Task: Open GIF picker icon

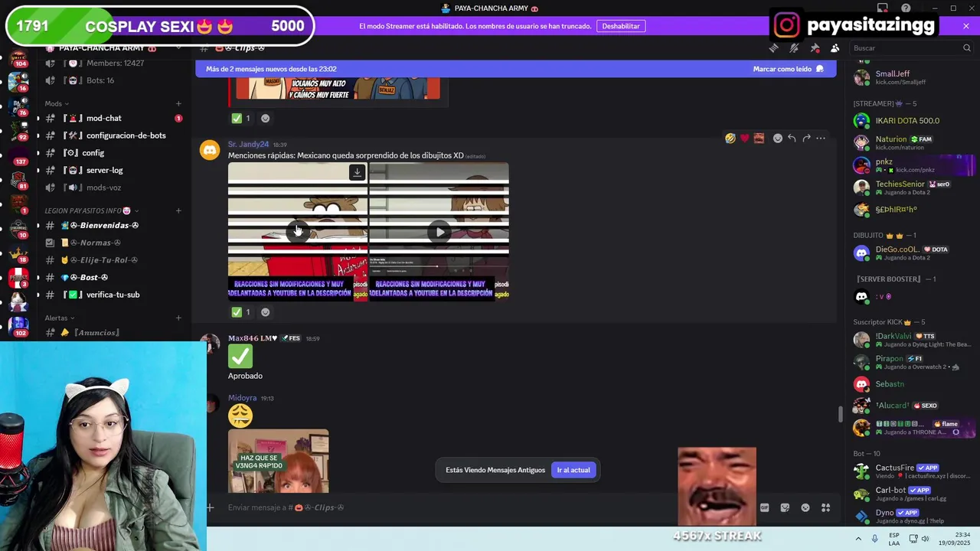Action: point(764,507)
